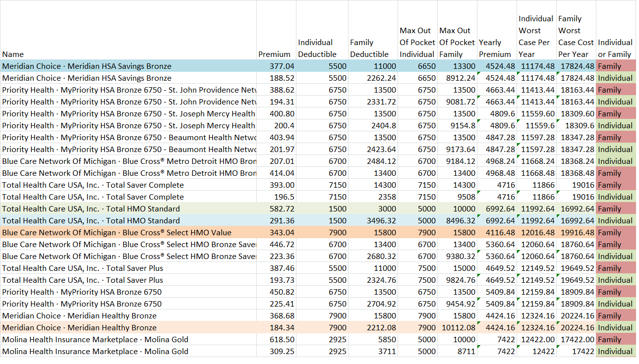Click the premium value 188.52
Screen dimensions: 639x364
click(x=276, y=78)
